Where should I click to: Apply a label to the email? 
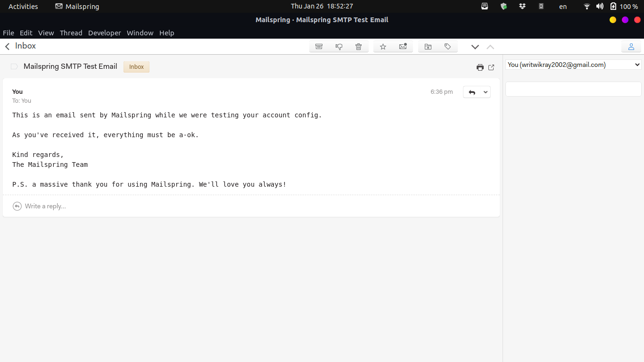click(447, 46)
